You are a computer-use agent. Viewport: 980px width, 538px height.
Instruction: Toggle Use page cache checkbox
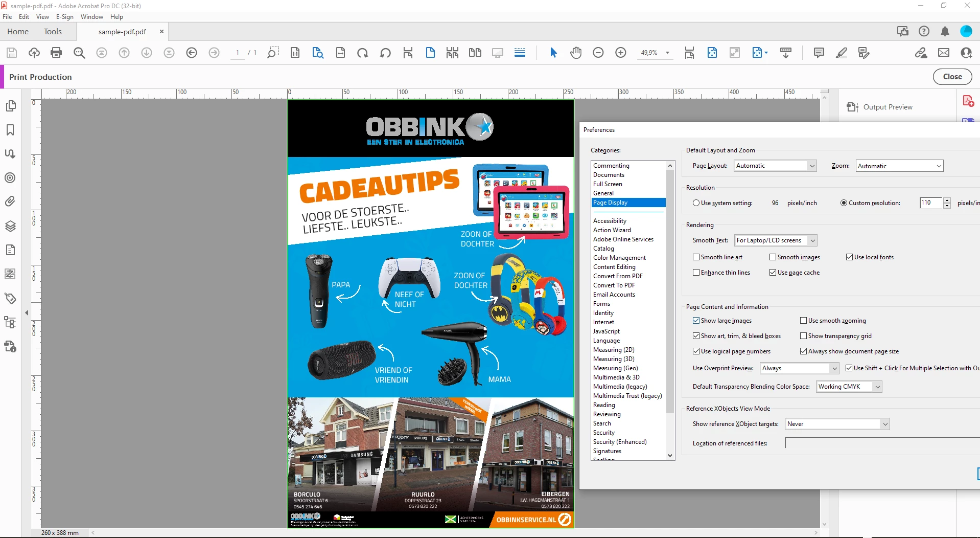click(x=773, y=273)
